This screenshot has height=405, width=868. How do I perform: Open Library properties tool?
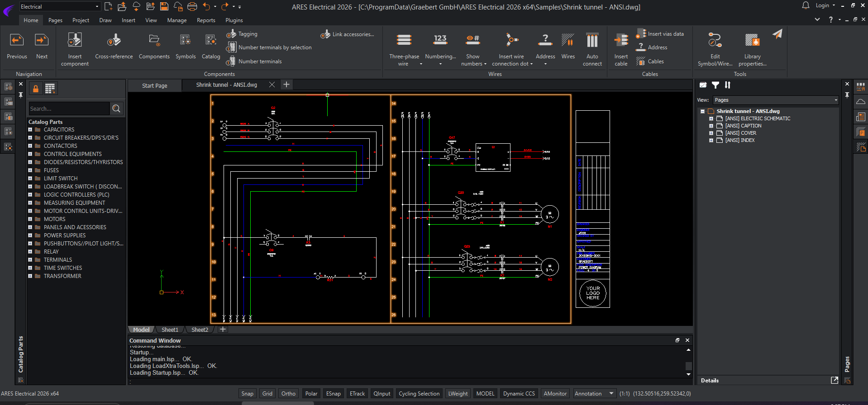click(752, 41)
